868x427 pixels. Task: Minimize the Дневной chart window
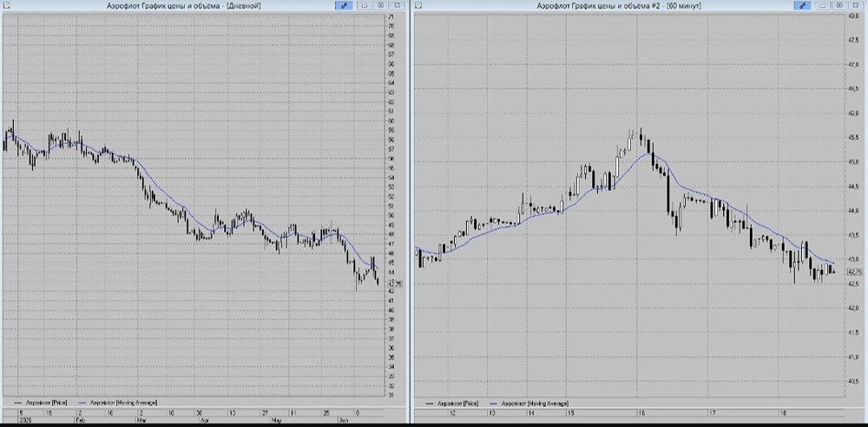coord(364,5)
